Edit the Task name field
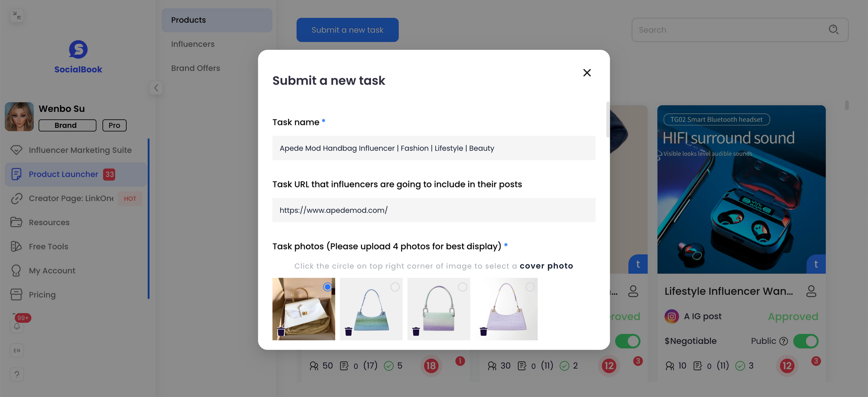 click(x=434, y=148)
